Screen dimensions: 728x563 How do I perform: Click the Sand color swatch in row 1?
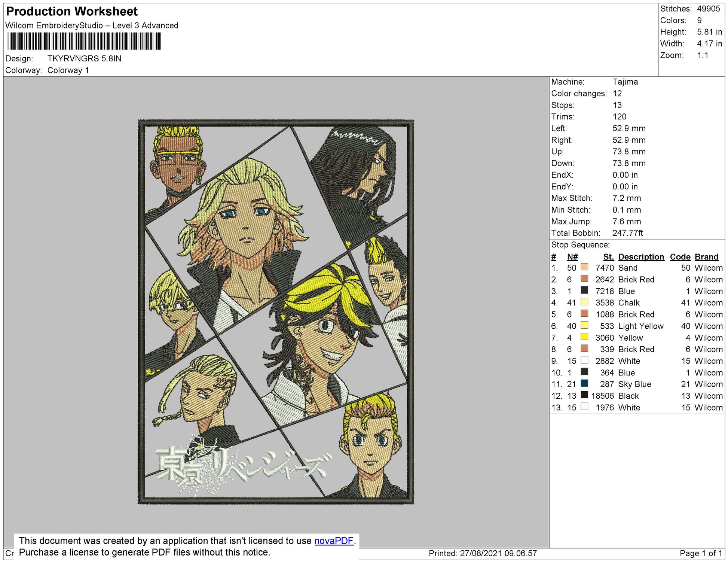pos(584,267)
